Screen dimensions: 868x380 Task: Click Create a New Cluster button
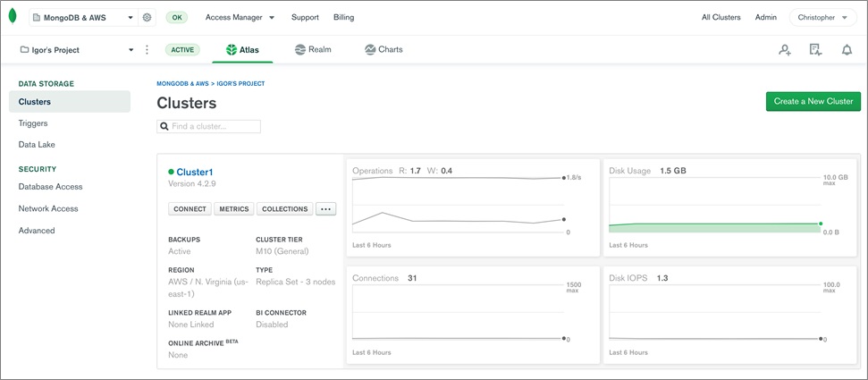tap(813, 101)
